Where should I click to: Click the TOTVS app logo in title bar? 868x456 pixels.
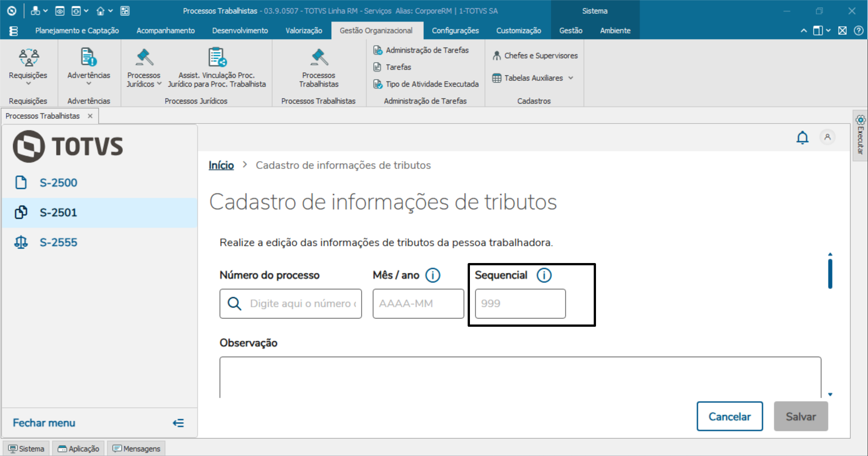coord(12,11)
